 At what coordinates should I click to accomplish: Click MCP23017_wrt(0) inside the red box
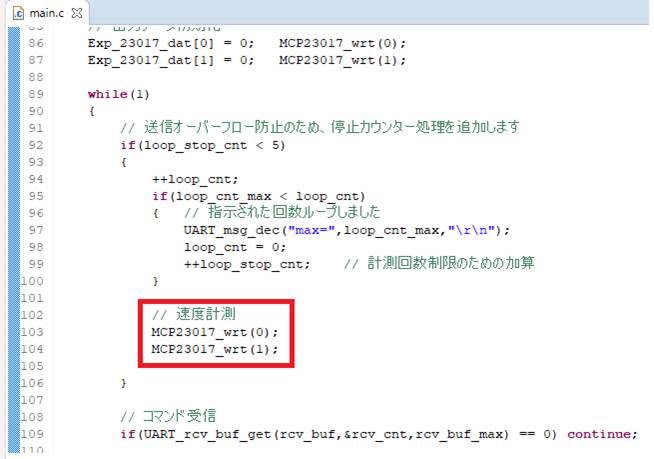214,332
